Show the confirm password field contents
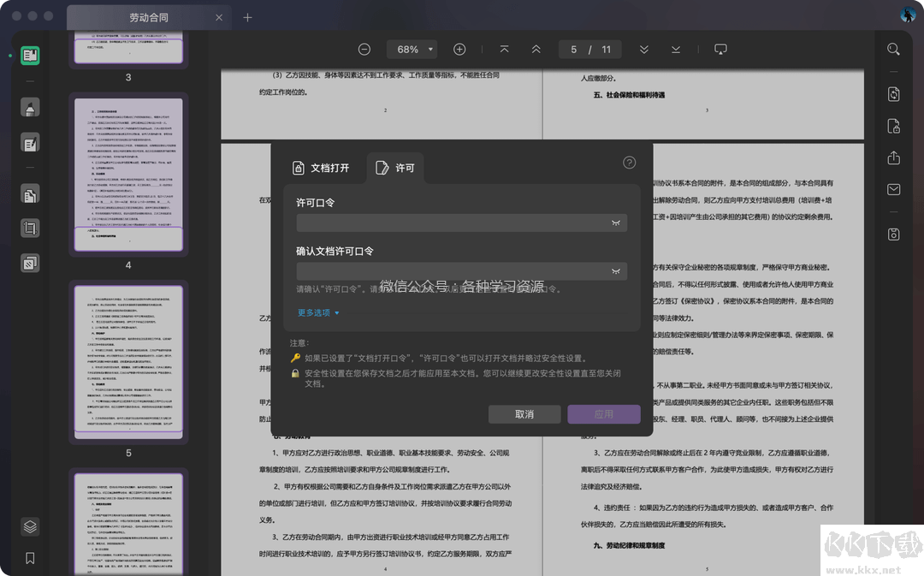Viewport: 924px width, 576px height. (615, 271)
